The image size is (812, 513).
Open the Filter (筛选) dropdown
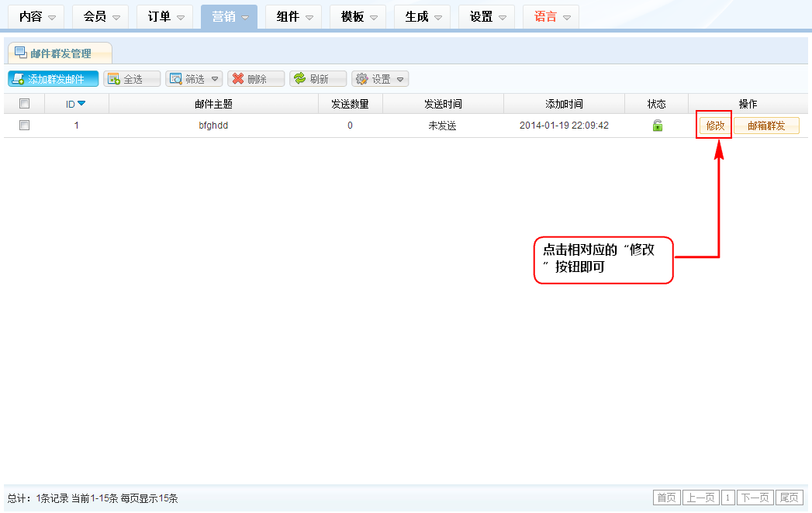[194, 79]
